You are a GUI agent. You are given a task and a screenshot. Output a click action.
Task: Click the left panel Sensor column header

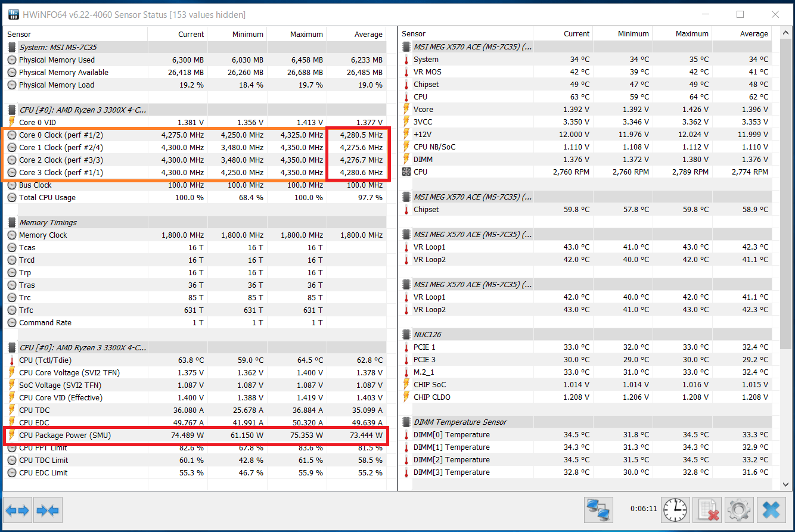point(76,34)
